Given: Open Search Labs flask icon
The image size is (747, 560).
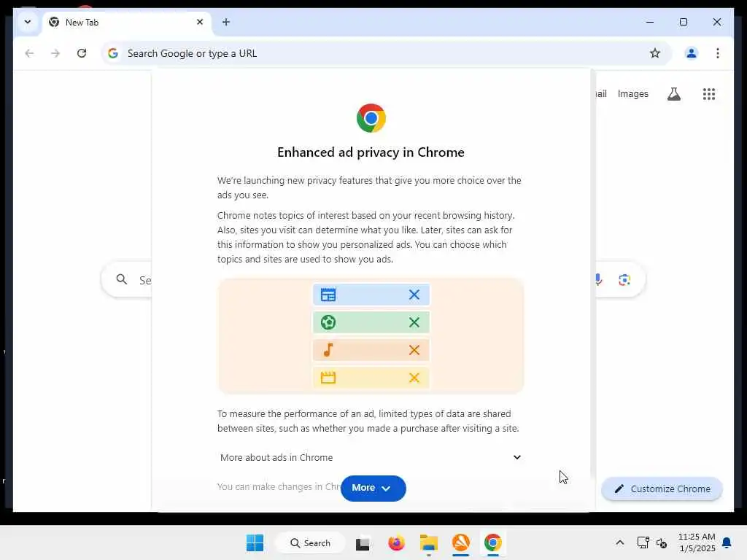Looking at the screenshot, I should (673, 94).
